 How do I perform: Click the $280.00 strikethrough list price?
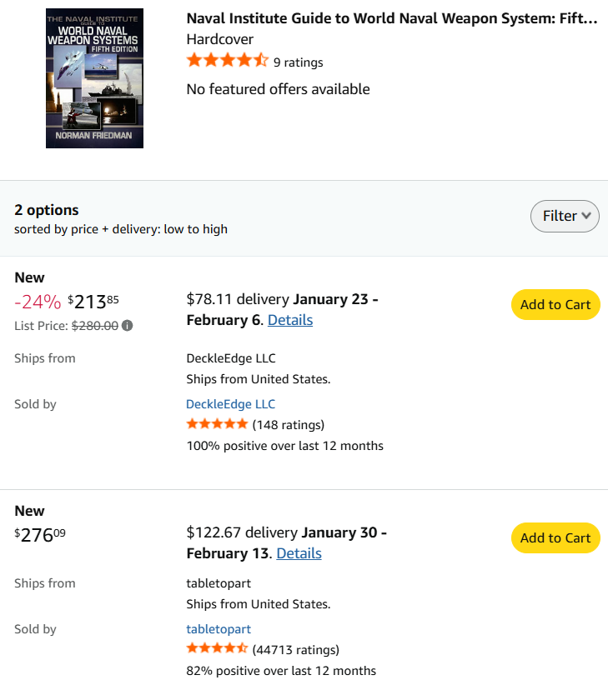coord(96,326)
